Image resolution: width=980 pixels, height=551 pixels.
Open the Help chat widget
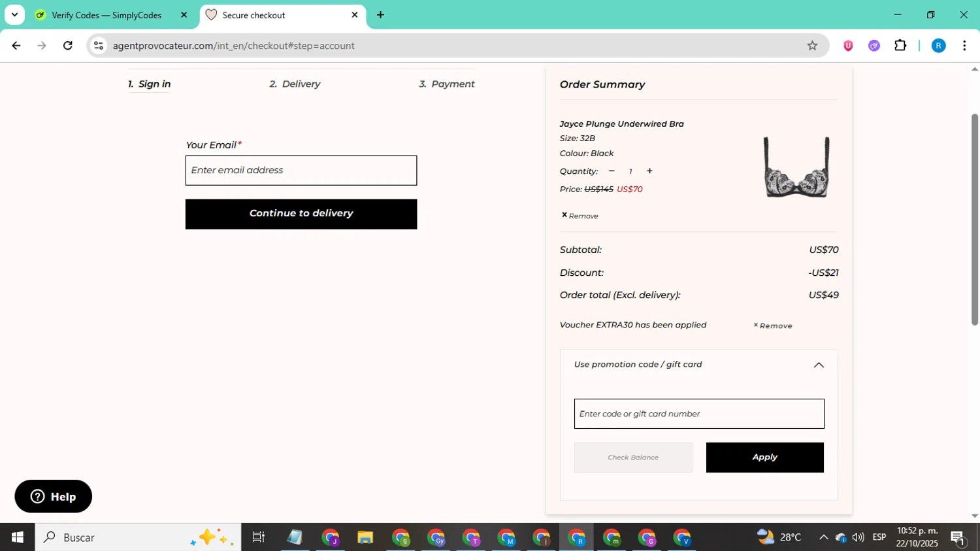[x=54, y=497]
